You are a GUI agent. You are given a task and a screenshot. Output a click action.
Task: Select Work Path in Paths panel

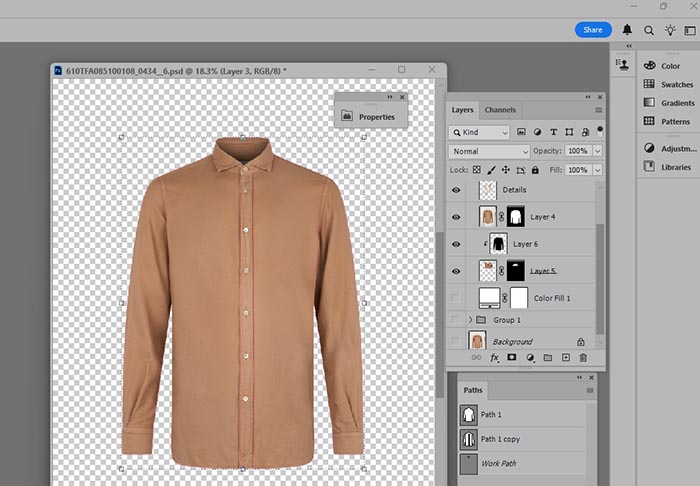(522, 464)
